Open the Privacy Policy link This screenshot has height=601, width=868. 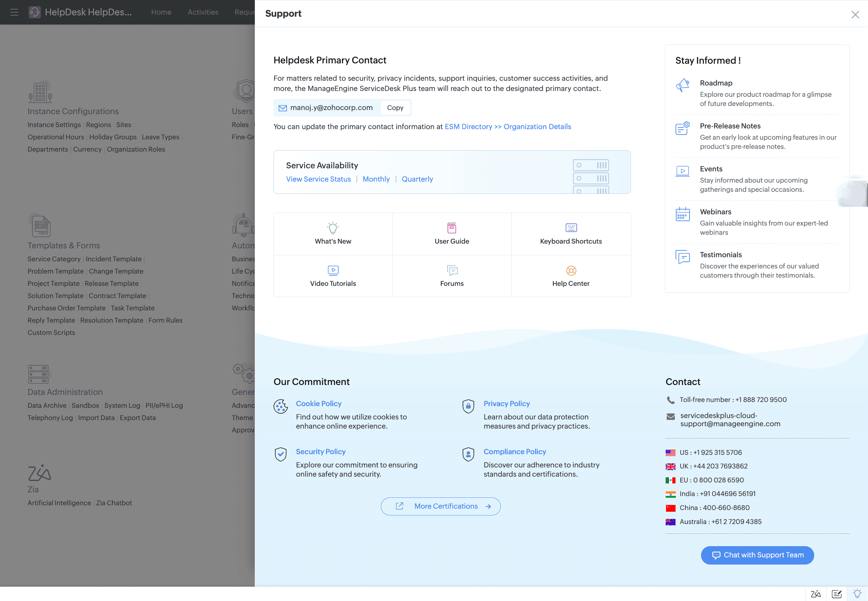(x=506, y=404)
